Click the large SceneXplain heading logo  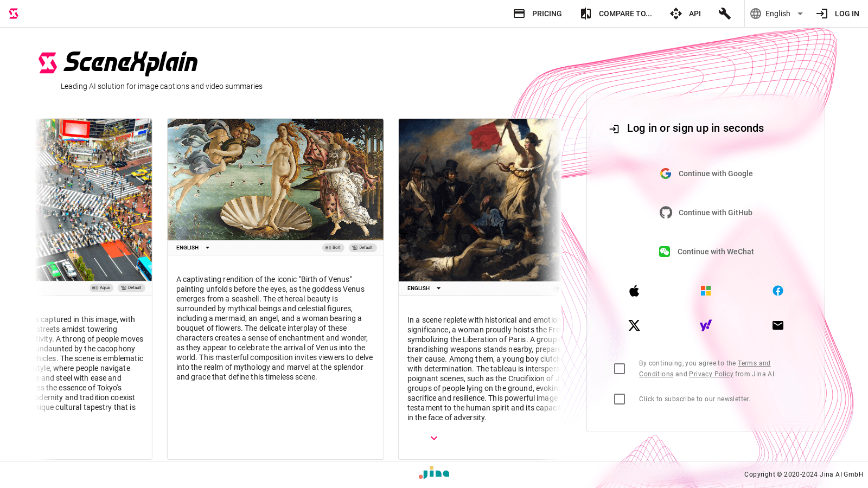118,63
